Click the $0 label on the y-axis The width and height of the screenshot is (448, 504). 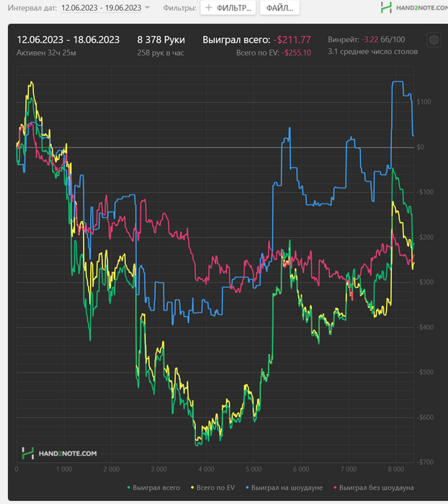421,147
